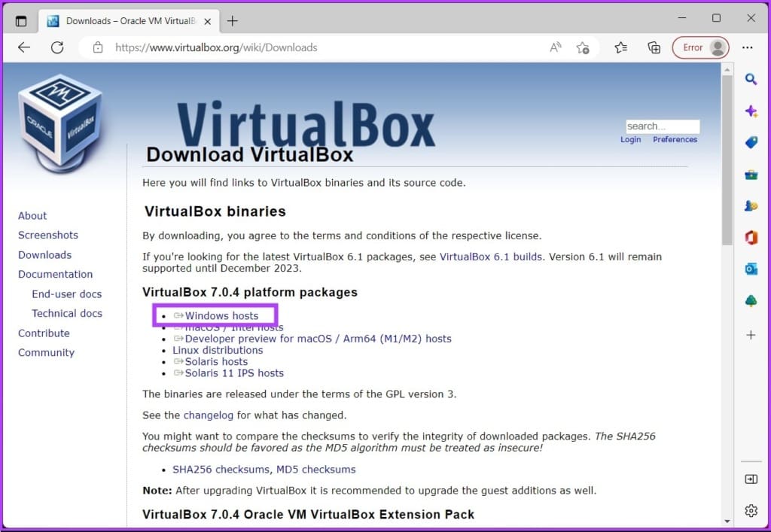Open End-user docs link
Viewport: 771px width, 532px height.
(67, 293)
